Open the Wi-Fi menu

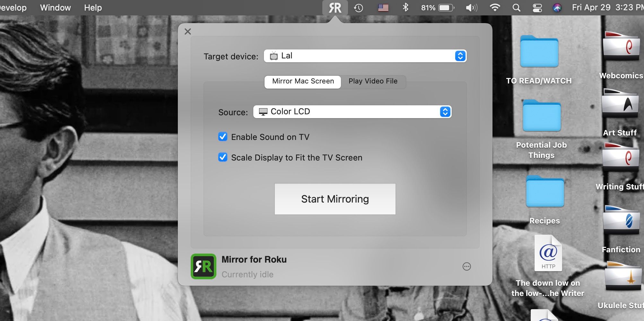click(495, 7)
